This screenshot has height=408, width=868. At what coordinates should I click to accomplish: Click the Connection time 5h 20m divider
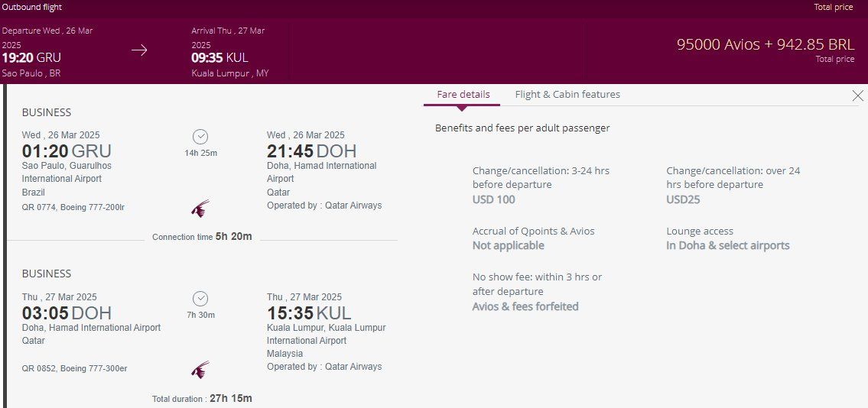pyautogui.click(x=202, y=237)
